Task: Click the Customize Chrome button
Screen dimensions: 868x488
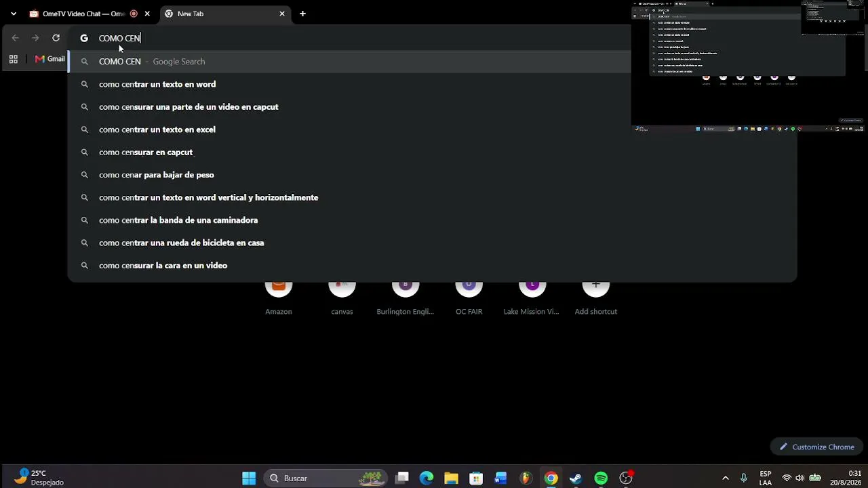Action: click(x=816, y=447)
